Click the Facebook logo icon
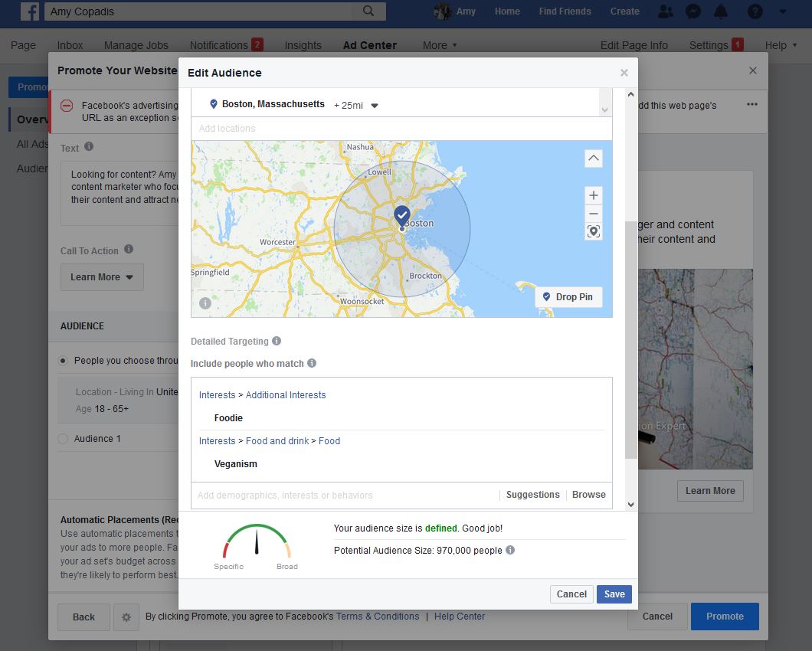 (30, 11)
